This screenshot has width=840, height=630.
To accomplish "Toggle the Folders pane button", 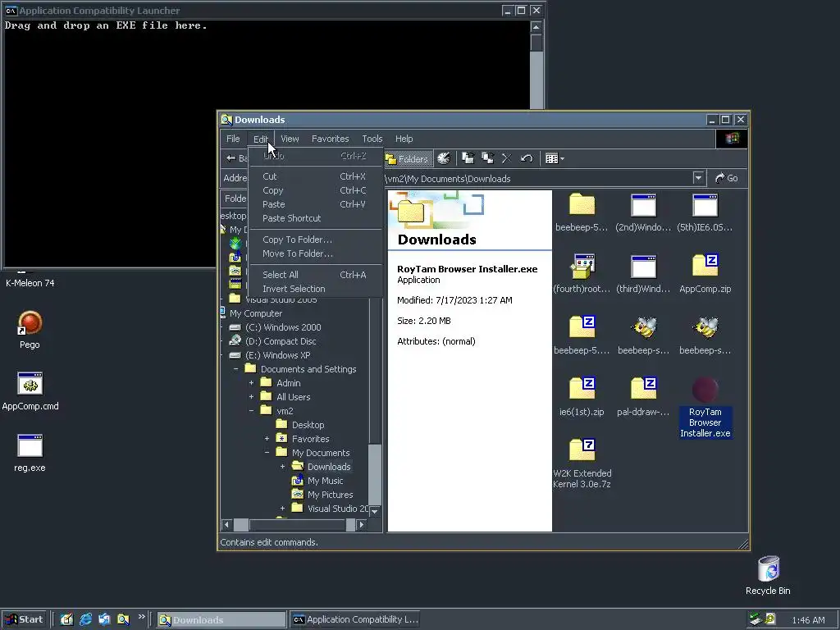I will click(x=408, y=158).
